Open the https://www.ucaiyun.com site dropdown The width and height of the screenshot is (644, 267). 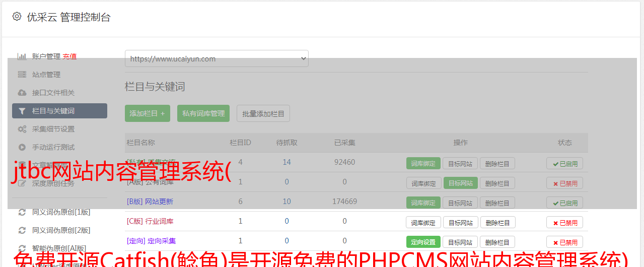[x=217, y=58]
